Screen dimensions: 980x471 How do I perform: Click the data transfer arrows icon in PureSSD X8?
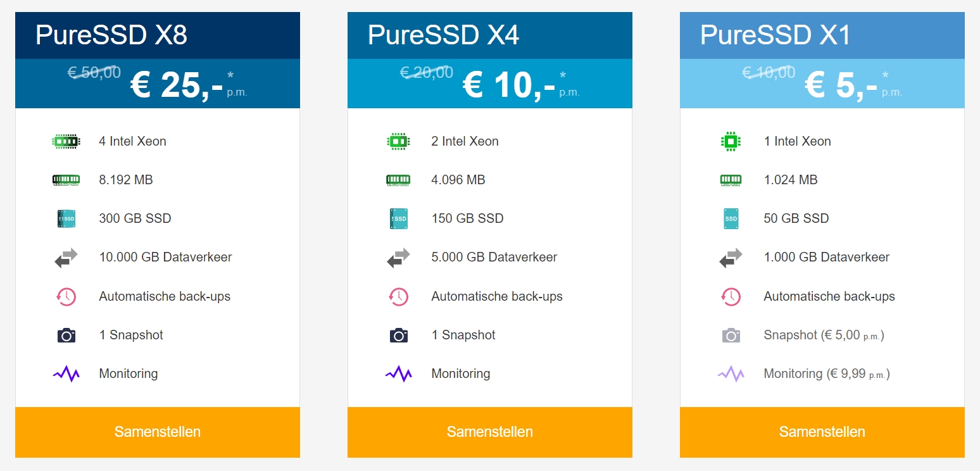[66, 258]
